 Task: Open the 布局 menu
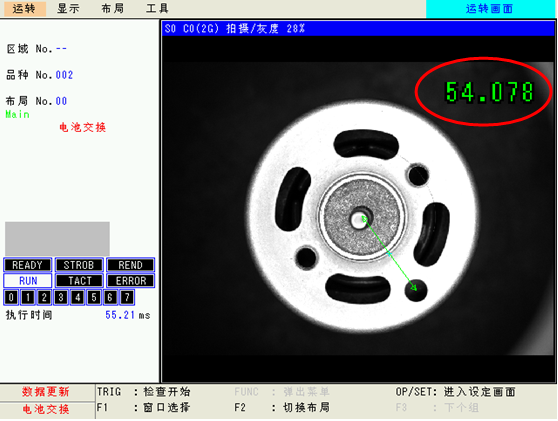(112, 9)
